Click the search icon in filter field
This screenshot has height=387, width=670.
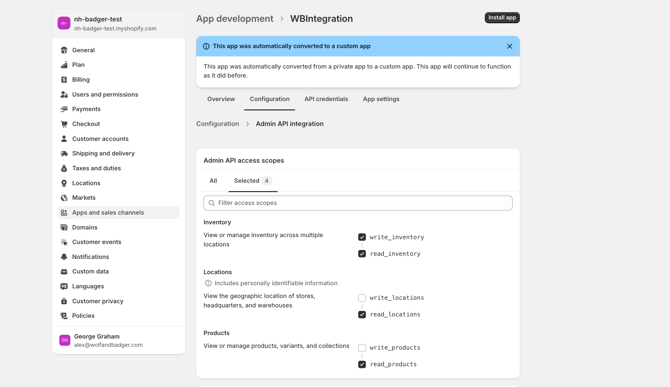[x=212, y=203]
